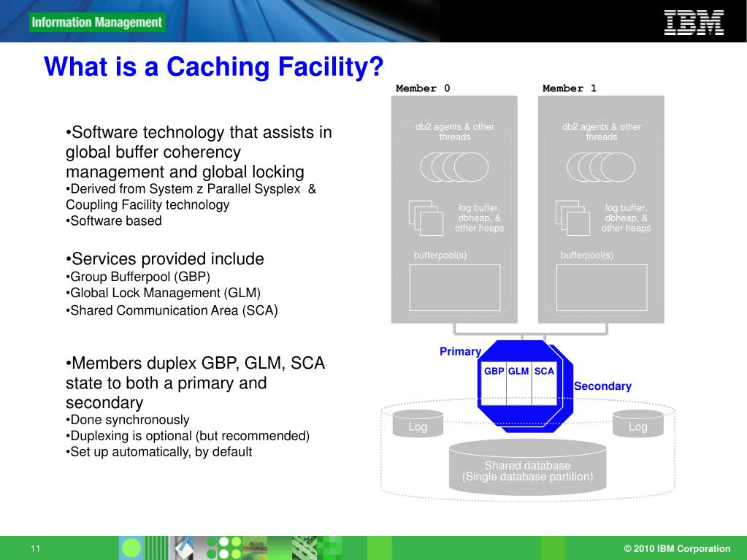The image size is (747, 560).
Task: Click the slide number 11
Action: point(35,548)
